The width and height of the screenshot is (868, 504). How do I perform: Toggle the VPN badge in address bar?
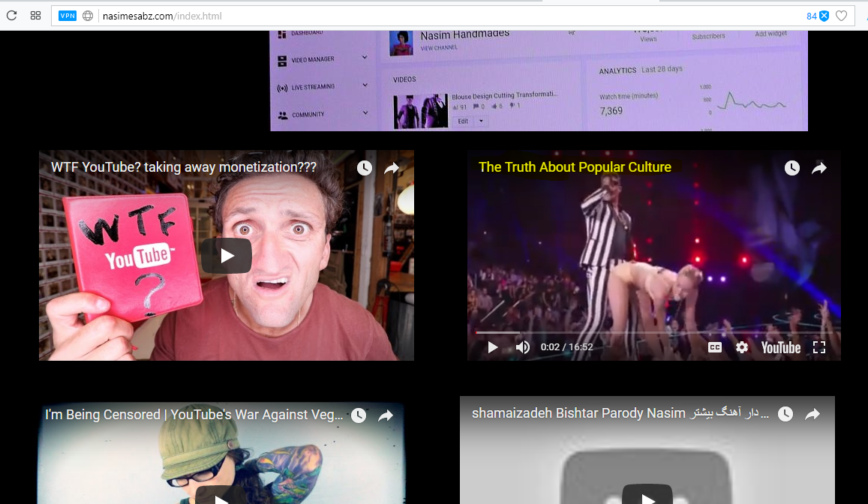[68, 16]
